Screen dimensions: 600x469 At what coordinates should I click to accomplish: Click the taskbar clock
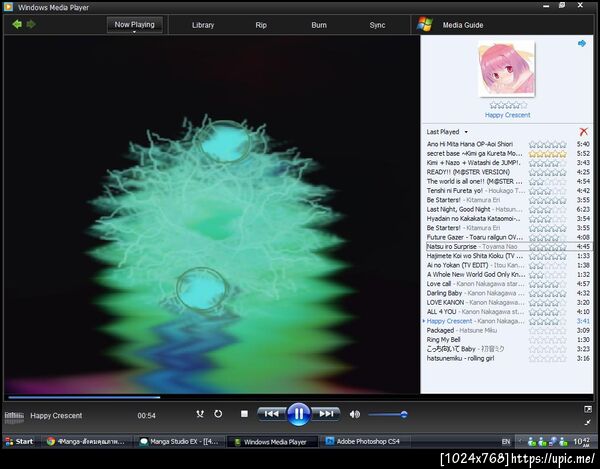[x=582, y=442]
